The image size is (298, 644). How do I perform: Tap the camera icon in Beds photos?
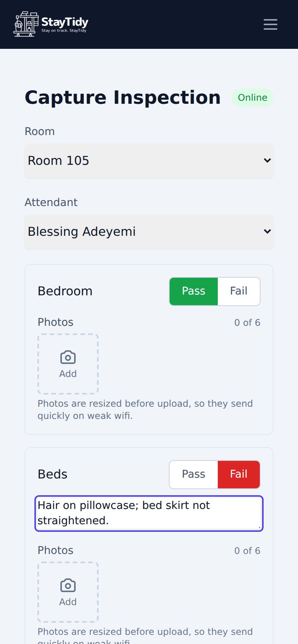point(68,586)
